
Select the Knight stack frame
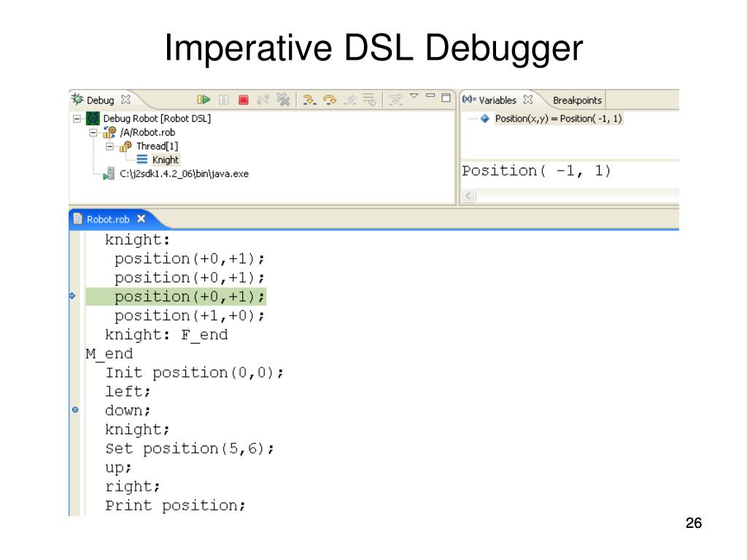(x=166, y=160)
